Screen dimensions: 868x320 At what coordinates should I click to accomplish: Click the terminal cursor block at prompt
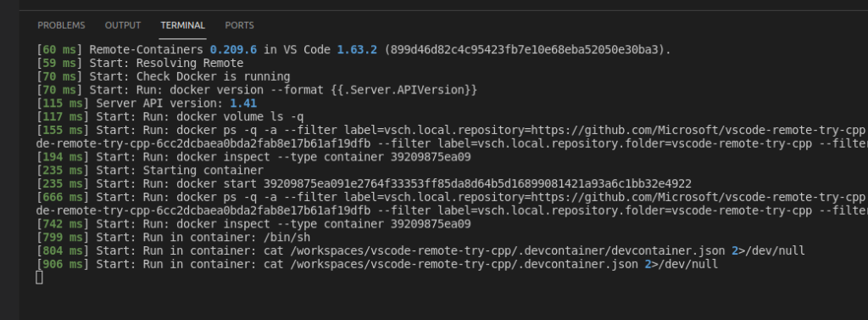tap(39, 278)
